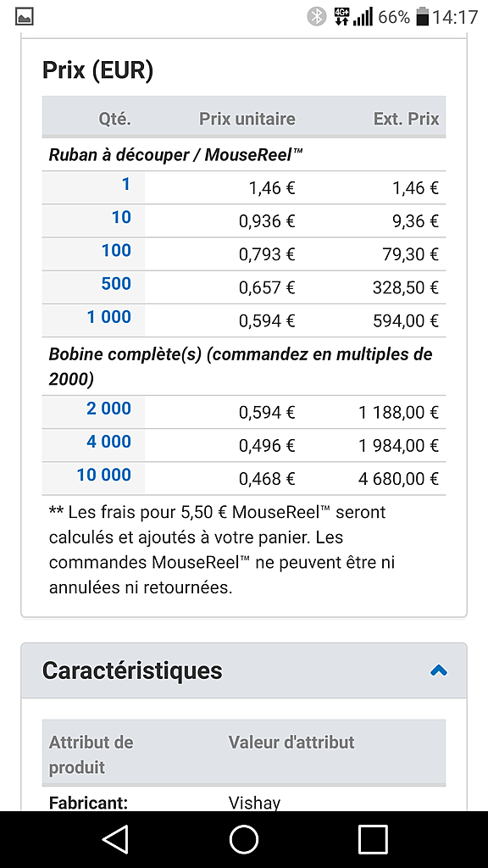The height and width of the screenshot is (868, 488).
Task: Select quantity 10 price break link
Action: [121, 217]
